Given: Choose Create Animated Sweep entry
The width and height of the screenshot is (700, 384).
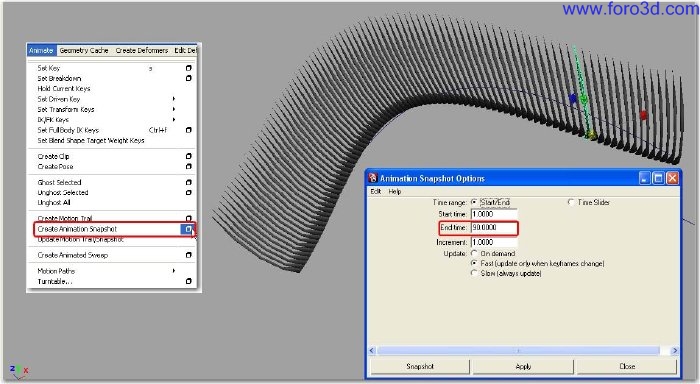Looking at the screenshot, I should [73, 255].
